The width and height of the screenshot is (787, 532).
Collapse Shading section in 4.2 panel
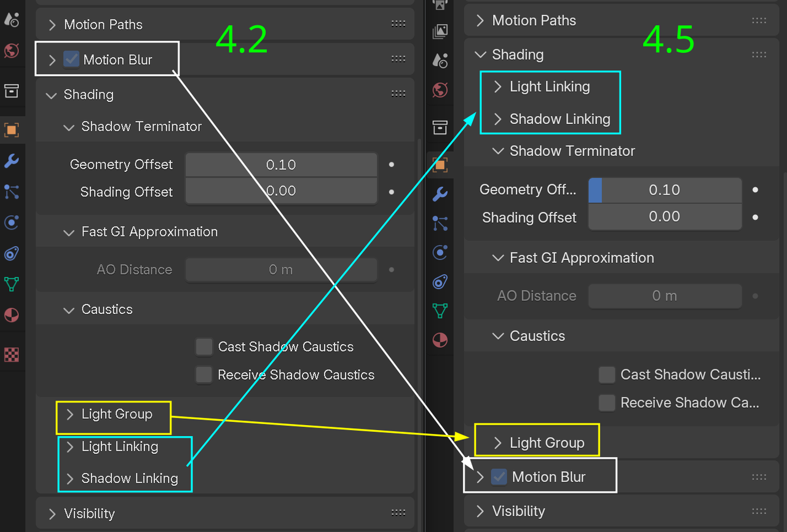pyautogui.click(x=52, y=95)
